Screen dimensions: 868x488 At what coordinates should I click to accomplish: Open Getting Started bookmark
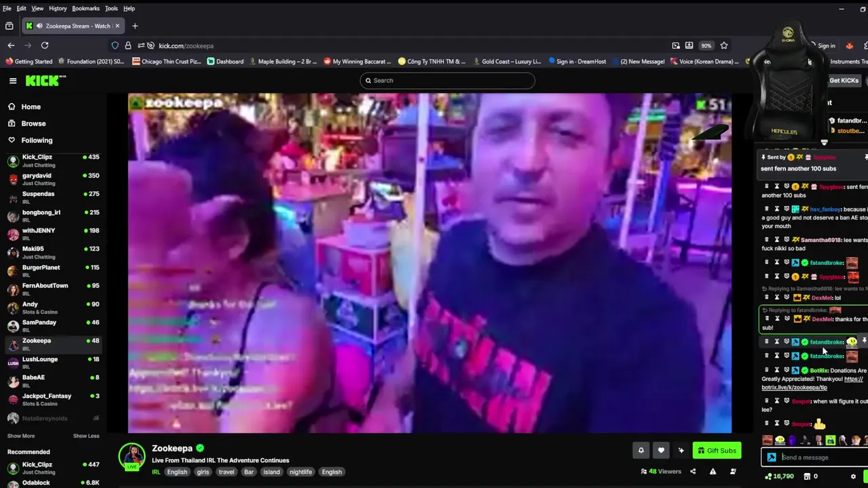29,61
